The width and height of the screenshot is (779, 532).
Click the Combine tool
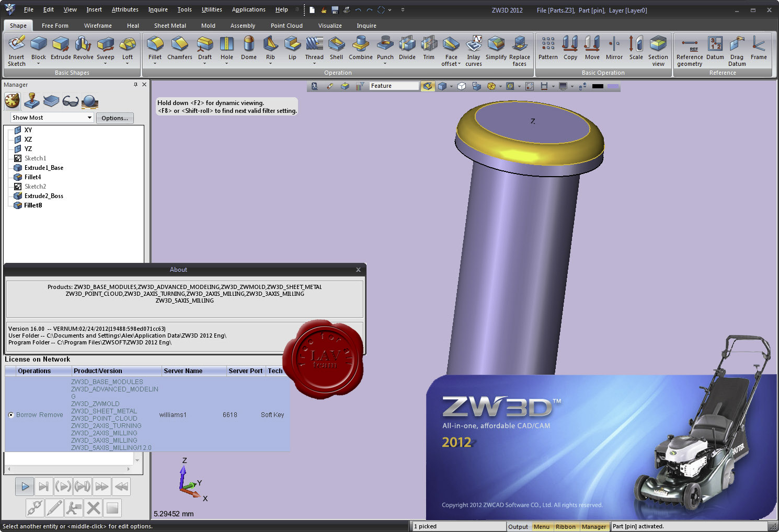pyautogui.click(x=361, y=48)
